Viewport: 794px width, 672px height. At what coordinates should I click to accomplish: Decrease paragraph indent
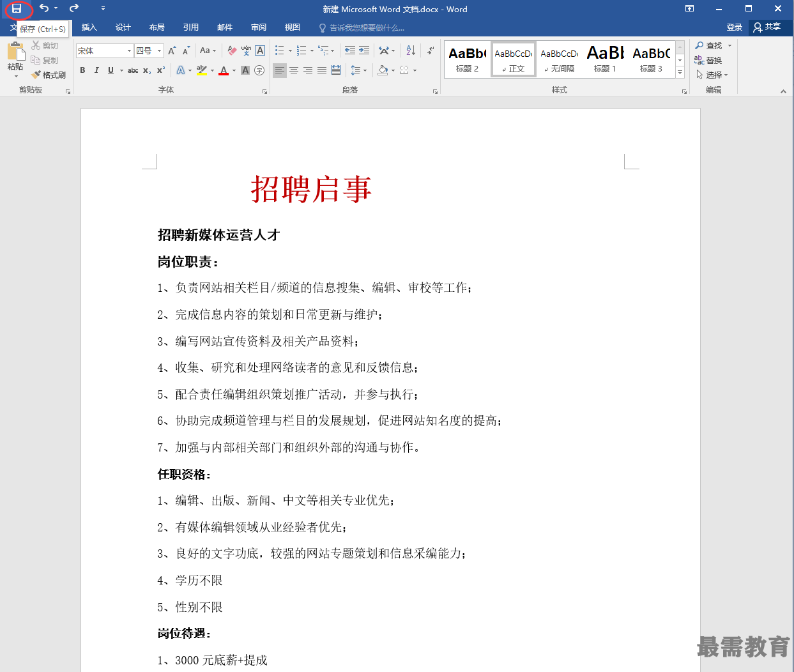click(350, 50)
